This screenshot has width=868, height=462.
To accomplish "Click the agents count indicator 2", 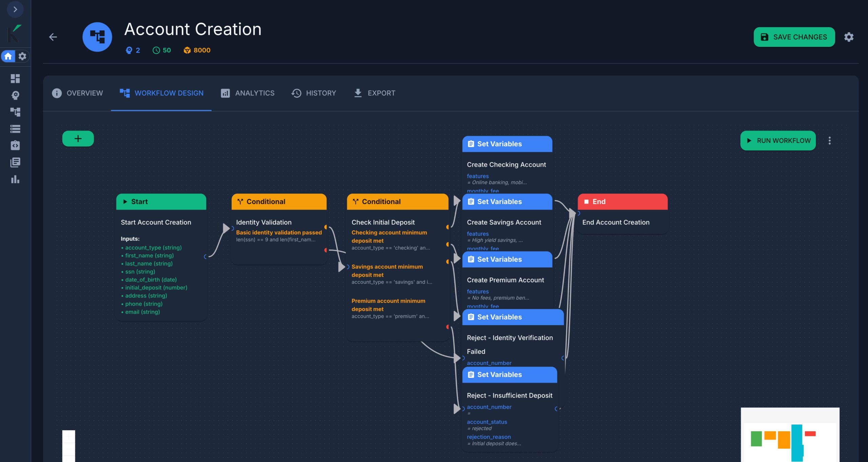I will (x=133, y=50).
